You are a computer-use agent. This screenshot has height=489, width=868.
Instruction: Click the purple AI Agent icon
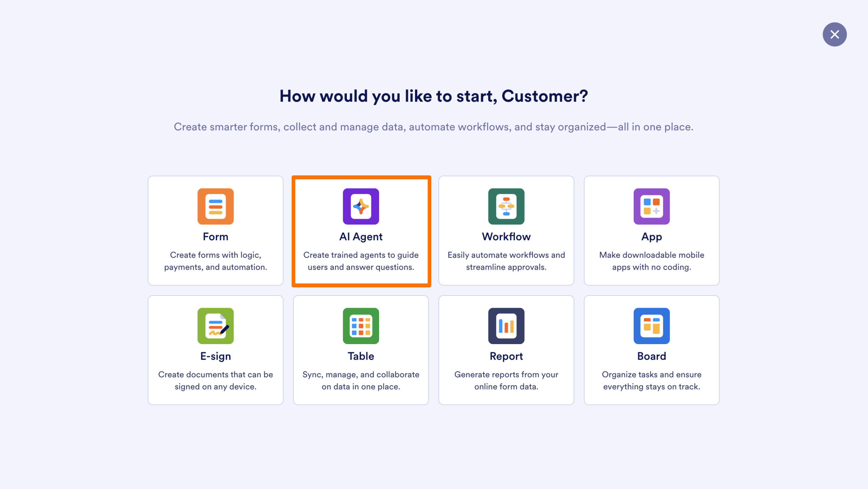(x=361, y=206)
